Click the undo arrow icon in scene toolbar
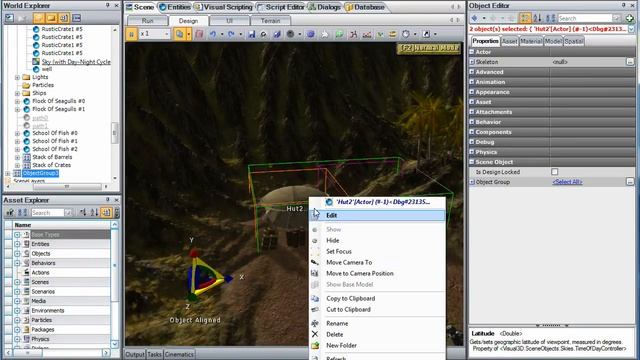 coord(213,34)
